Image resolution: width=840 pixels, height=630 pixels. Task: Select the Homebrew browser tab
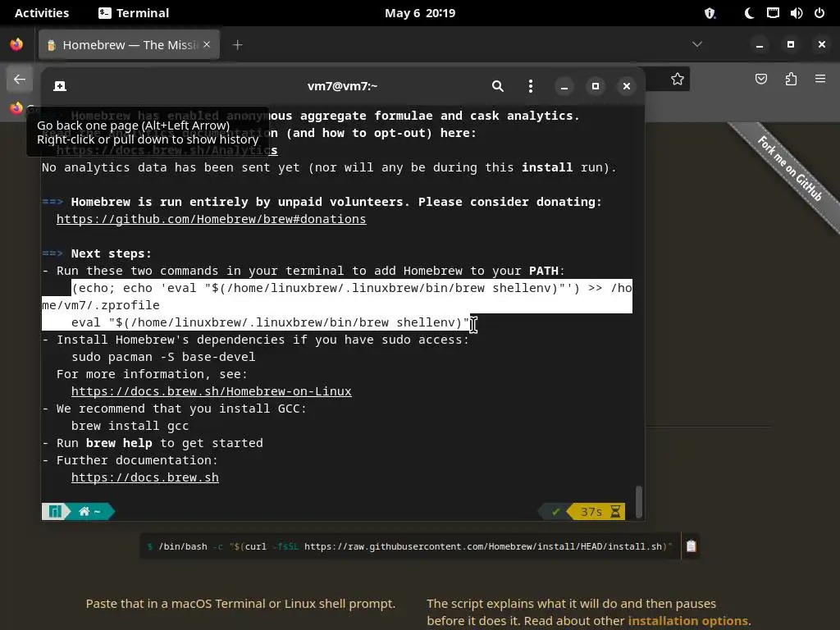click(129, 45)
